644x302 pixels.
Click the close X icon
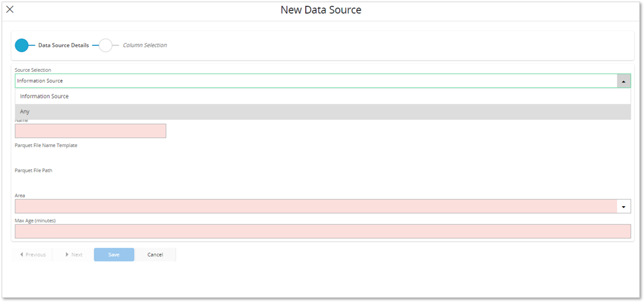9,9
